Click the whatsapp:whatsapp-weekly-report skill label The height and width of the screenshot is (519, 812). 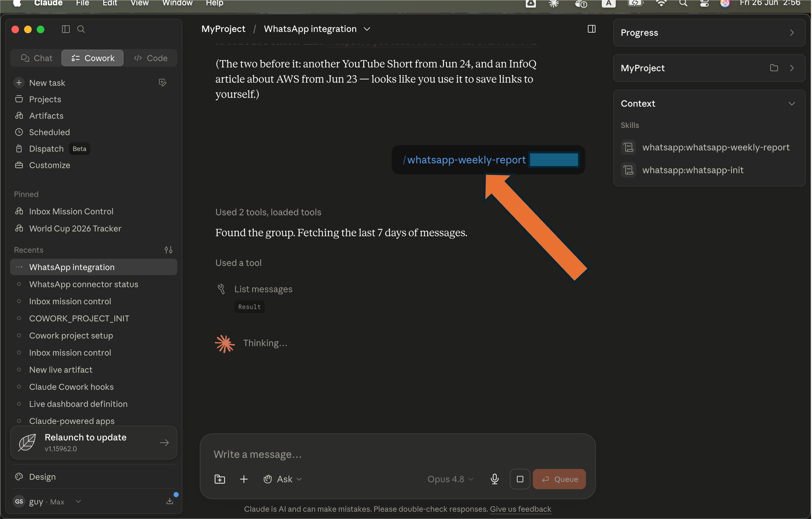[x=716, y=147]
